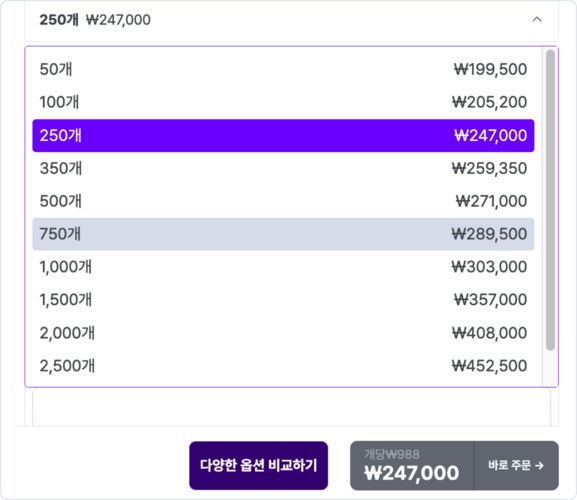Pick the 2,000개 quantity option

(283, 333)
